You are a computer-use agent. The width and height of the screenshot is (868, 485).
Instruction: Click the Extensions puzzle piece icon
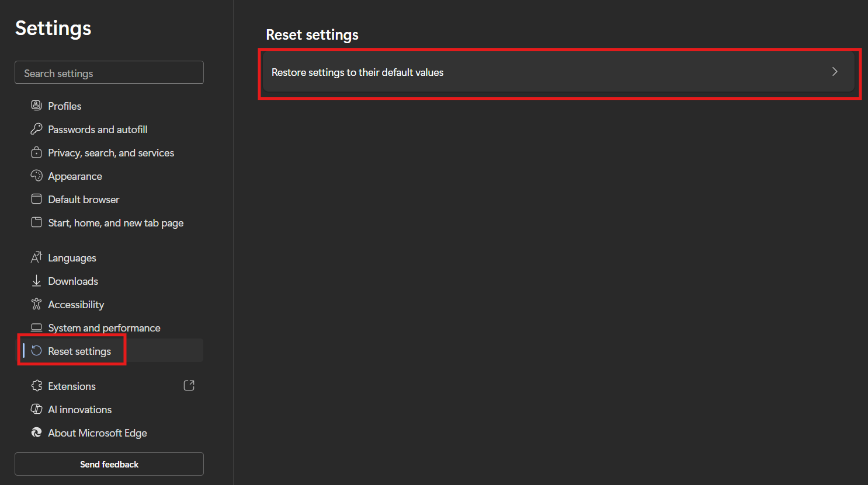click(x=36, y=386)
